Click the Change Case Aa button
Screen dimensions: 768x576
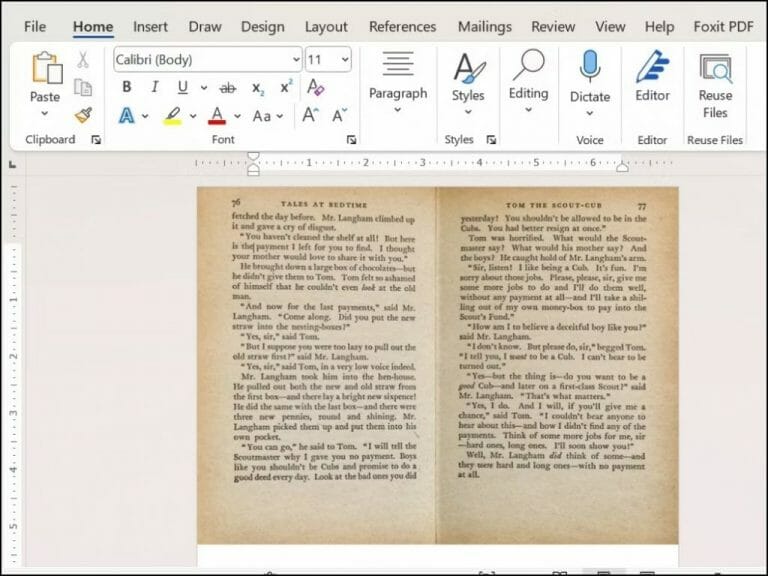tap(262, 116)
